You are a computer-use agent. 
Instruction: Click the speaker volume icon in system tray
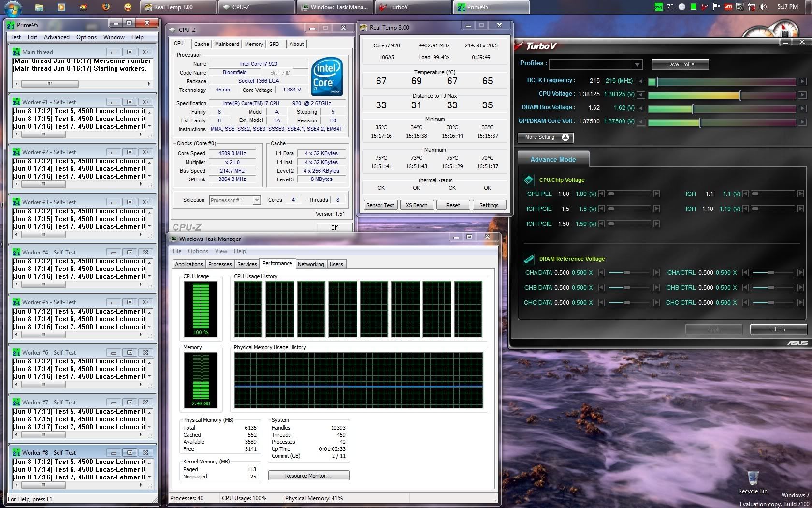click(x=763, y=7)
